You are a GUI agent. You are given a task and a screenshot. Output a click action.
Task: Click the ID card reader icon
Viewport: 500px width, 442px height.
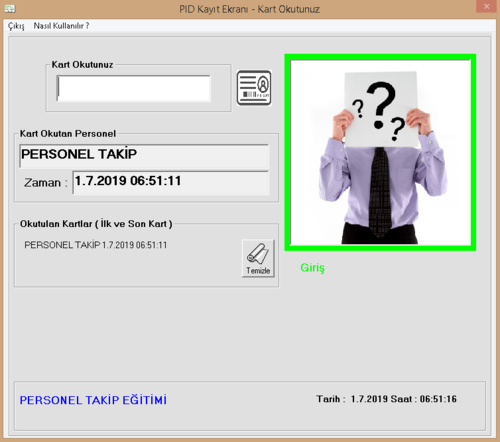pyautogui.click(x=254, y=88)
